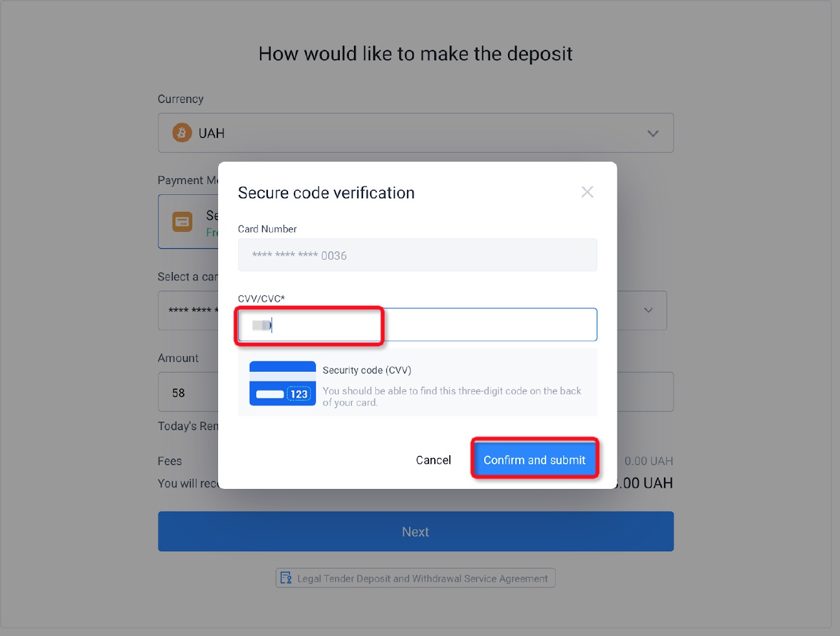Close the Secure code verification dialog

pyautogui.click(x=587, y=192)
